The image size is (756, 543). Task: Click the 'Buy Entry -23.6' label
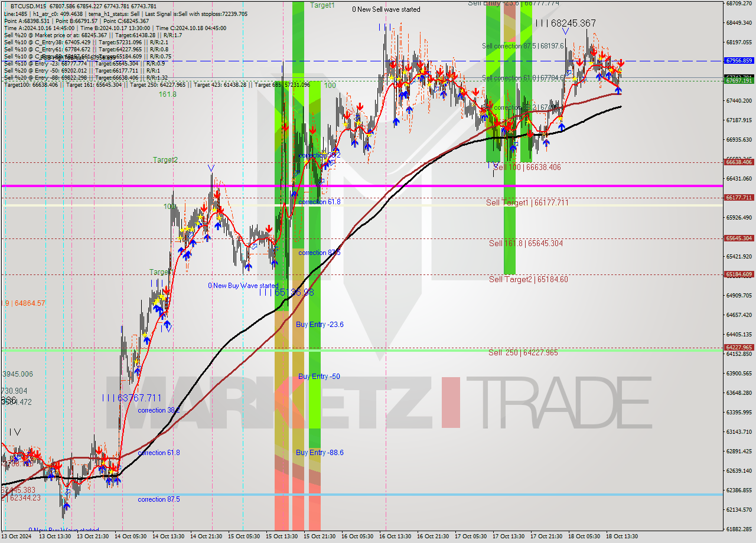tap(320, 325)
